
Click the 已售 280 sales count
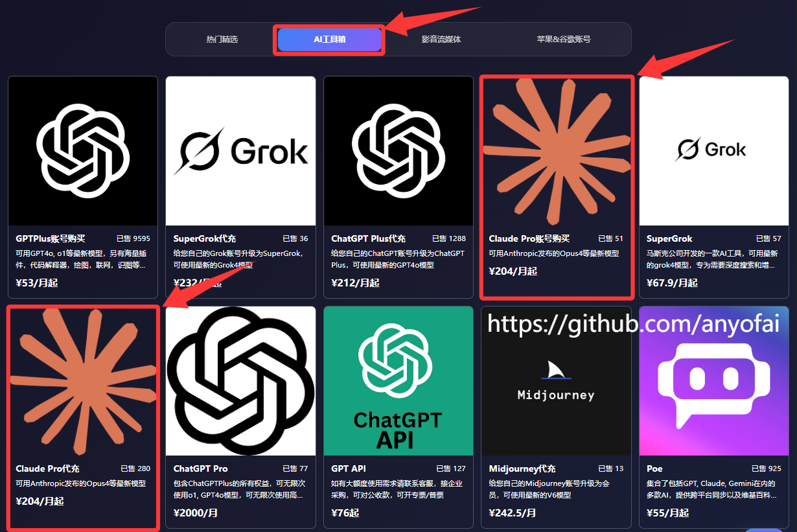tap(135, 468)
